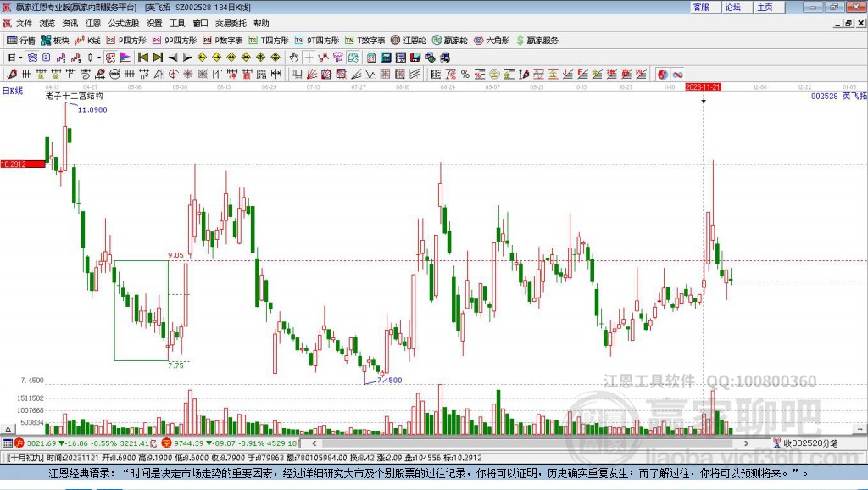868x490 pixels.
Task: Open the P四方形 tool
Action: pos(126,41)
